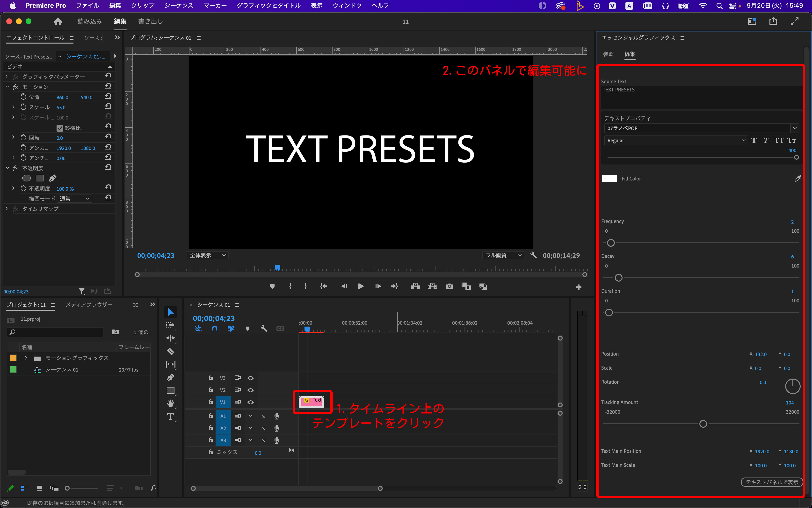Toggle Faux Bold text style
Viewport: 812px width, 508px height.
[754, 141]
